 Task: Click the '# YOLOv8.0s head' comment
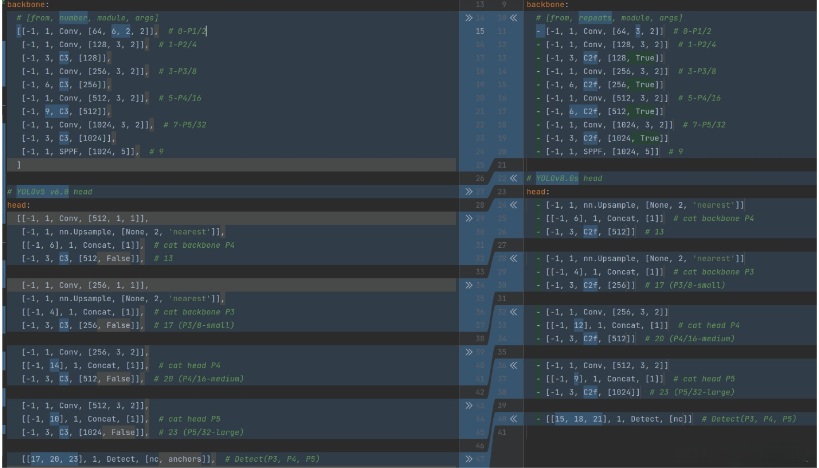tap(564, 178)
